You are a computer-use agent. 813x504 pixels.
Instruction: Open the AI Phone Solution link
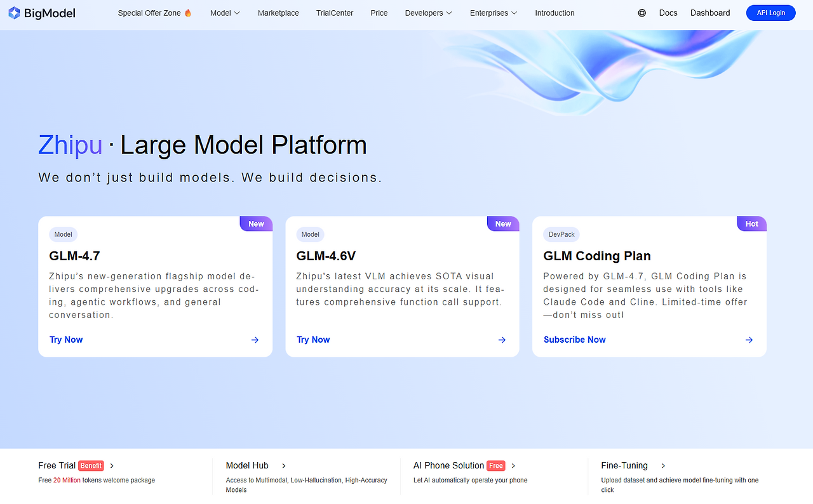[x=448, y=466]
